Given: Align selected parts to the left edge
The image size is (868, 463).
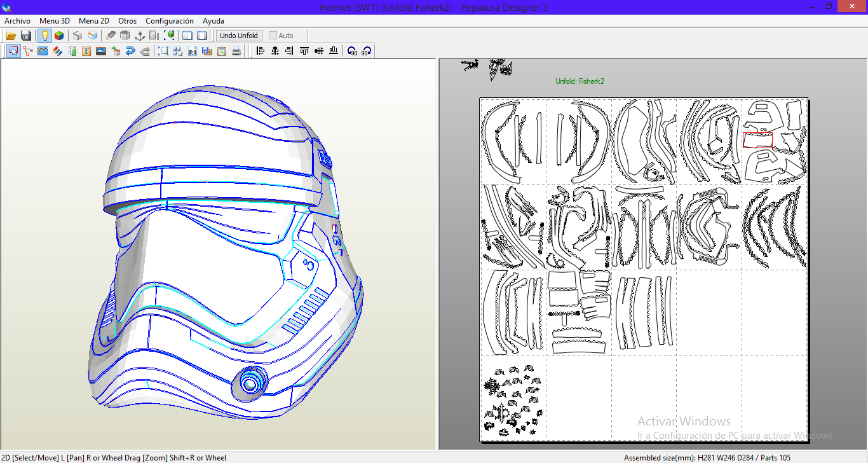Looking at the screenshot, I should pyautogui.click(x=261, y=52).
